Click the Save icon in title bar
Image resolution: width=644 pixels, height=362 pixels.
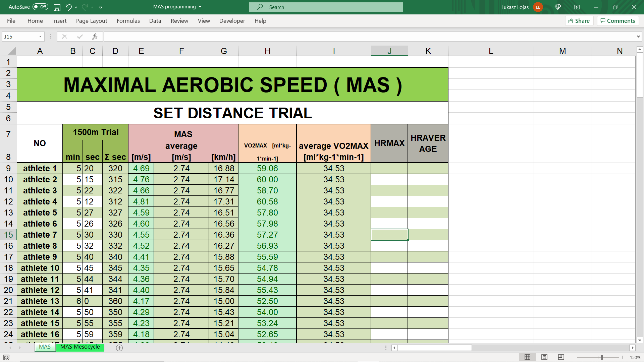(57, 7)
